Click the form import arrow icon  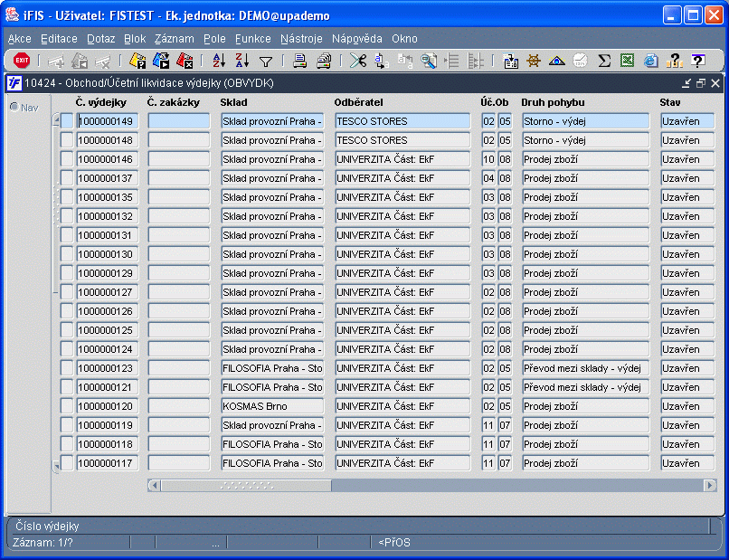(511, 61)
